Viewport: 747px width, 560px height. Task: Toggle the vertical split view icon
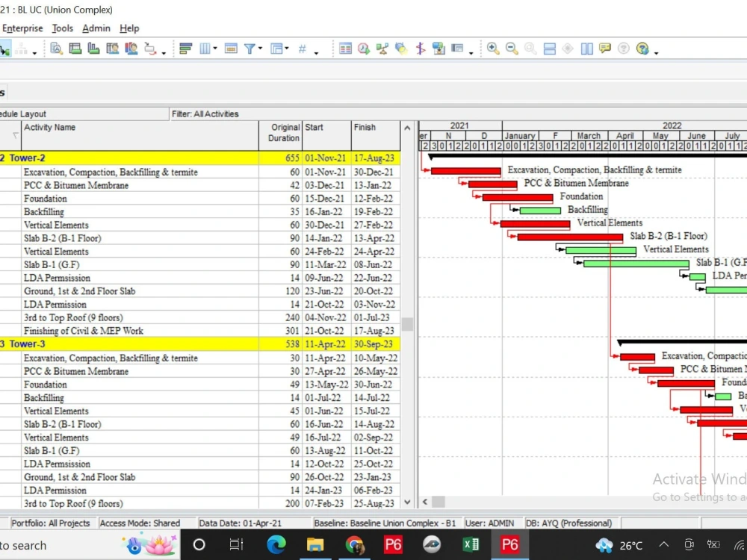[x=586, y=48]
